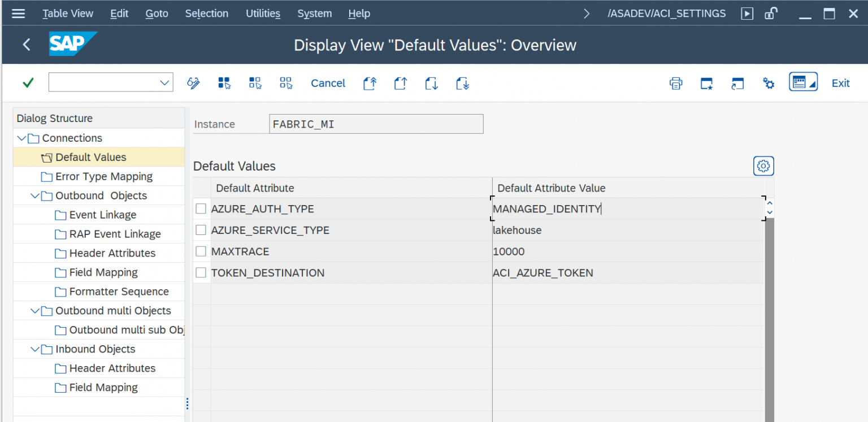Click the Formatter Sequence folder icon
Image resolution: width=868 pixels, height=422 pixels.
pyautogui.click(x=60, y=292)
